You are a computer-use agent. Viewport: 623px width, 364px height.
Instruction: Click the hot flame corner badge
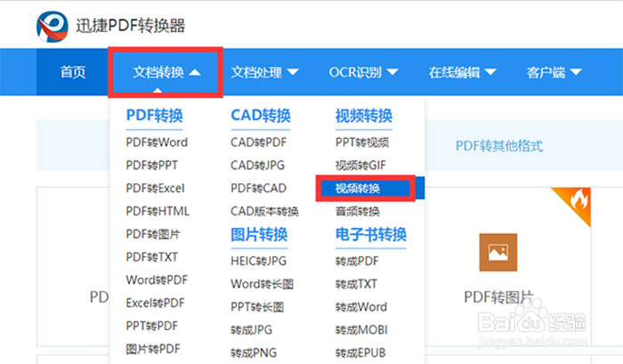(x=575, y=203)
